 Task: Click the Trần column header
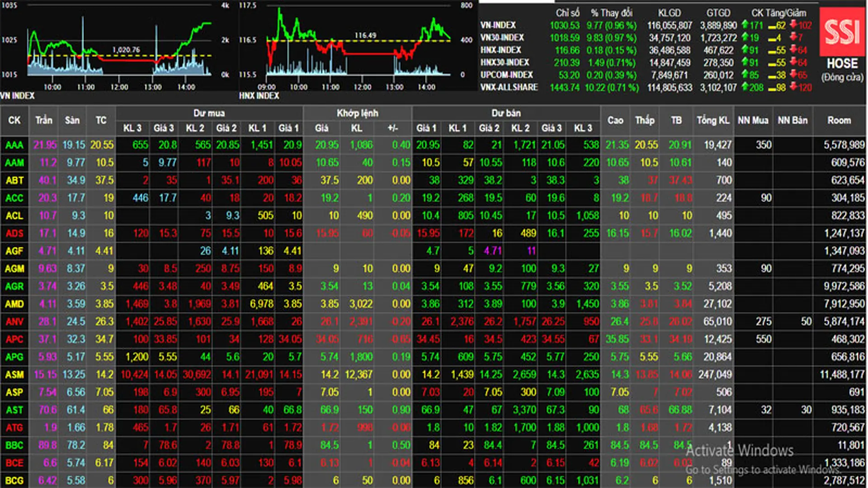44,120
